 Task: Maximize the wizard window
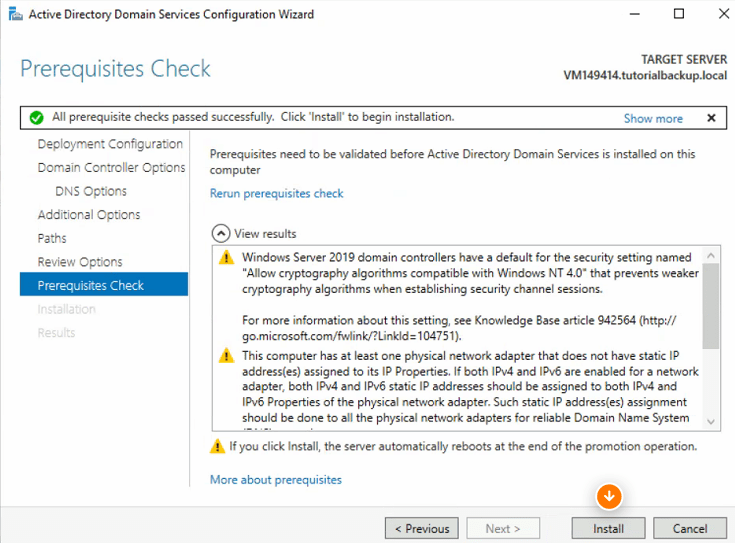click(x=679, y=14)
